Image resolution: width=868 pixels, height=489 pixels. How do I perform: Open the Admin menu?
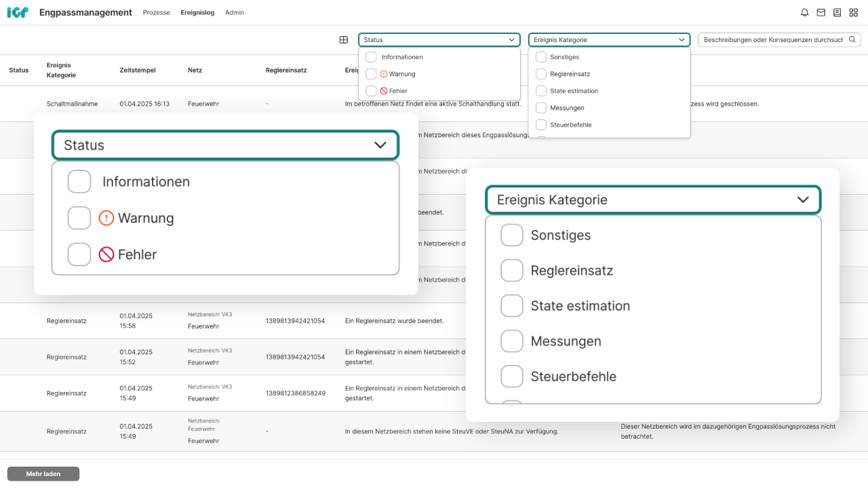pyautogui.click(x=235, y=13)
